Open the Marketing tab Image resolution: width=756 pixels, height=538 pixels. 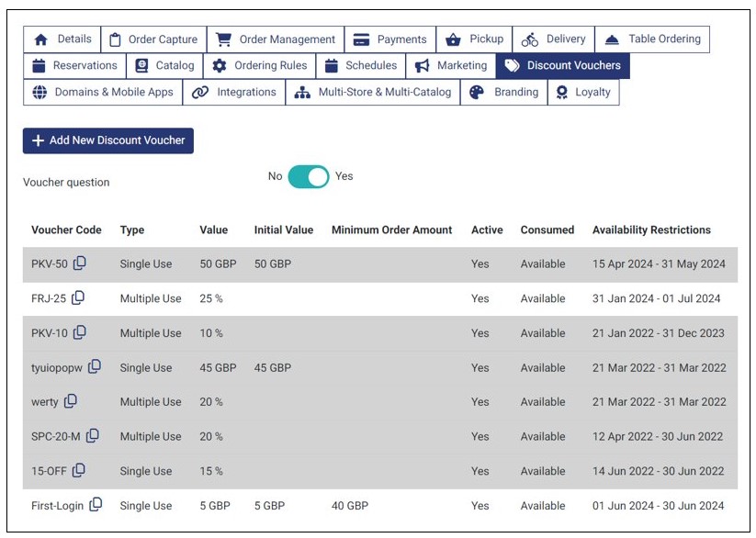point(451,65)
